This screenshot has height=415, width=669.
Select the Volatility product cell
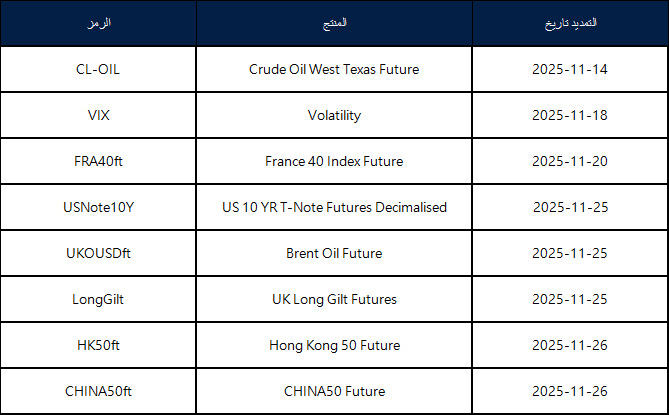point(334,116)
